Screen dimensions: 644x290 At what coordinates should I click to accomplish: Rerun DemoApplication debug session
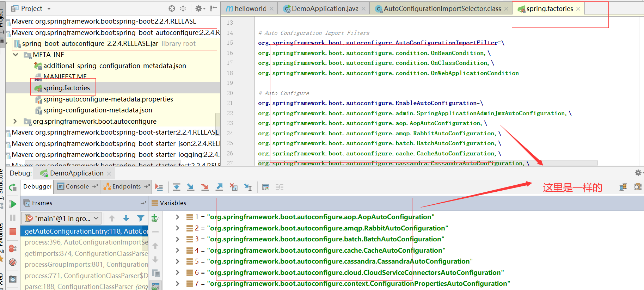tap(13, 187)
